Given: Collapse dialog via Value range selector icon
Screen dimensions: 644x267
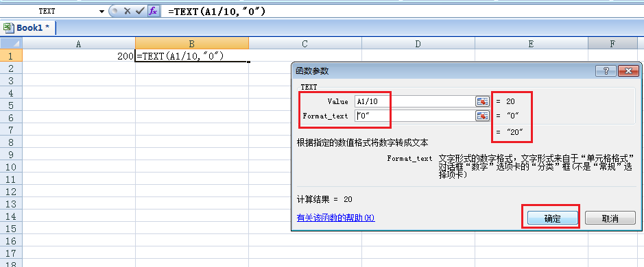Looking at the screenshot, I should [x=483, y=101].
